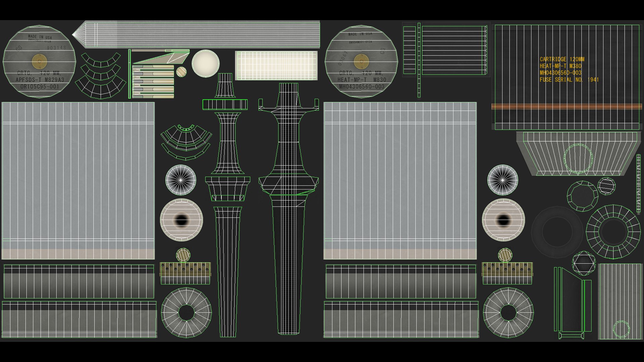Screen dimensions: 644x362
Task: Click the MADE IN USA text on the HEAT cap
Action: [x=360, y=34]
